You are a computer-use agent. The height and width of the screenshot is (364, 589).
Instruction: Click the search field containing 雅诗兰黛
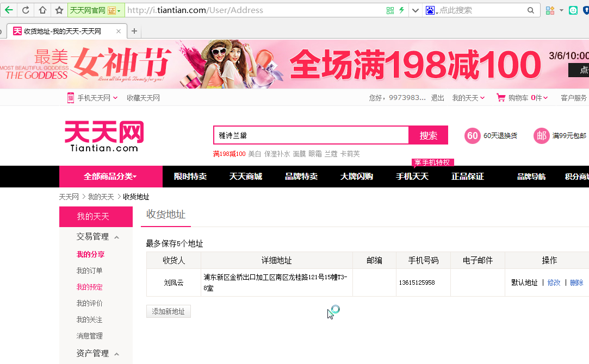[311, 135]
